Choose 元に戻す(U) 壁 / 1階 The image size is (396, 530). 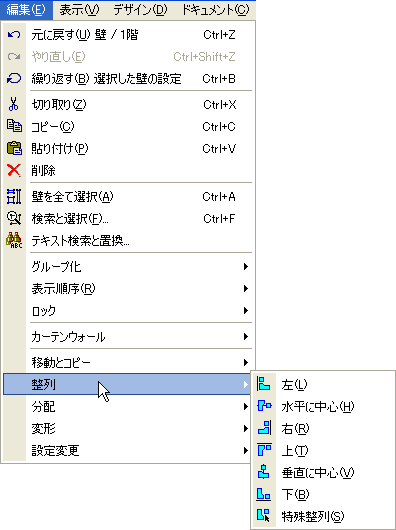(128, 34)
